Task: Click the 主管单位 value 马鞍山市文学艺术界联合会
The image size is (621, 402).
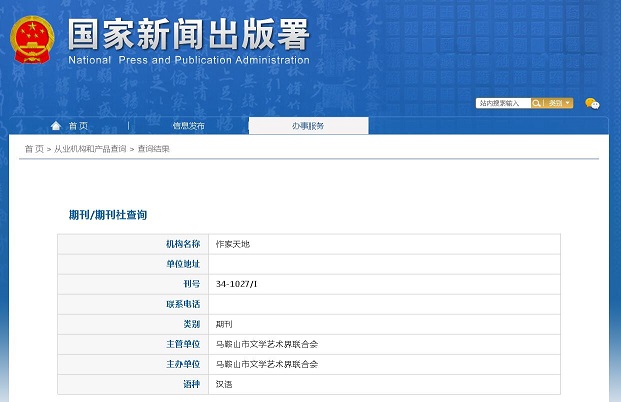Action: pyautogui.click(x=267, y=344)
